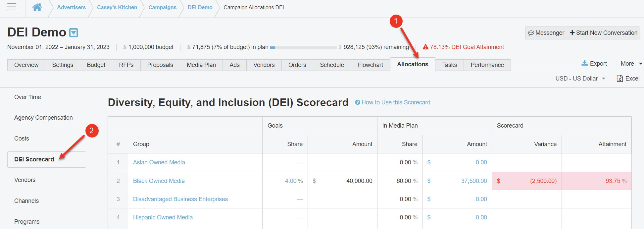Open Black Owned Media group
Image resolution: width=644 pixels, height=229 pixels.
159,181
